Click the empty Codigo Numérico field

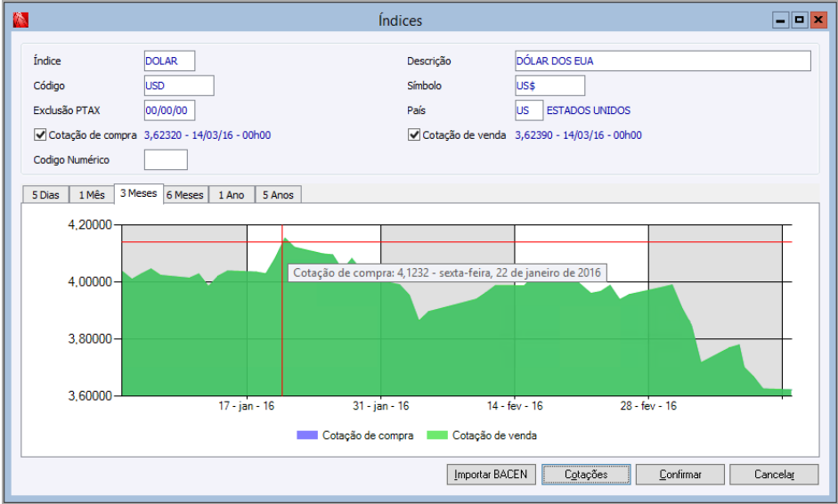coord(166,159)
